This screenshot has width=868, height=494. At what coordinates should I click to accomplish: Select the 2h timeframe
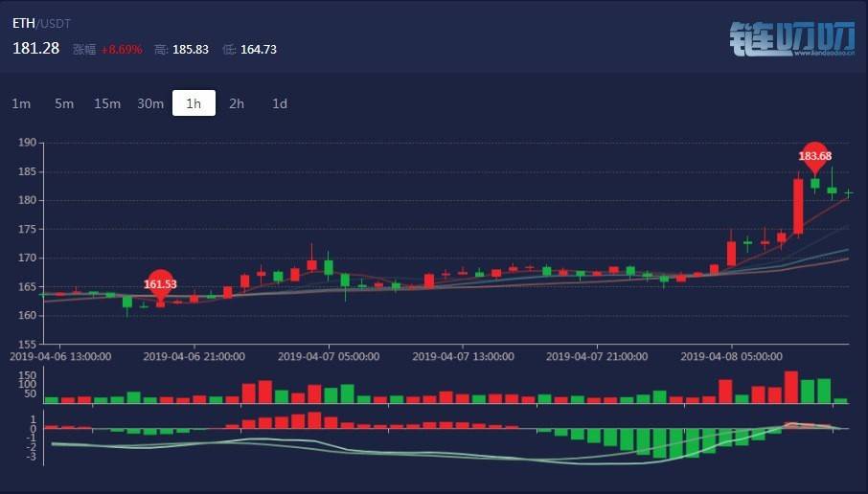237,103
